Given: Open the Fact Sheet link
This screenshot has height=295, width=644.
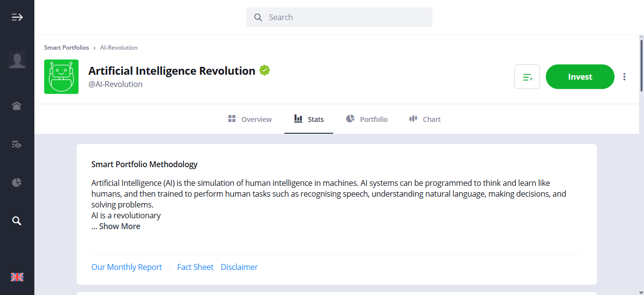Looking at the screenshot, I should click(x=195, y=267).
